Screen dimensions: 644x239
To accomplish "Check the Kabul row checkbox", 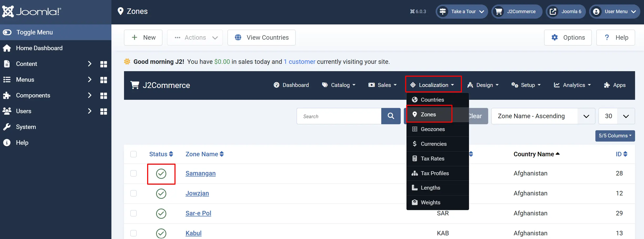I will coord(133,233).
